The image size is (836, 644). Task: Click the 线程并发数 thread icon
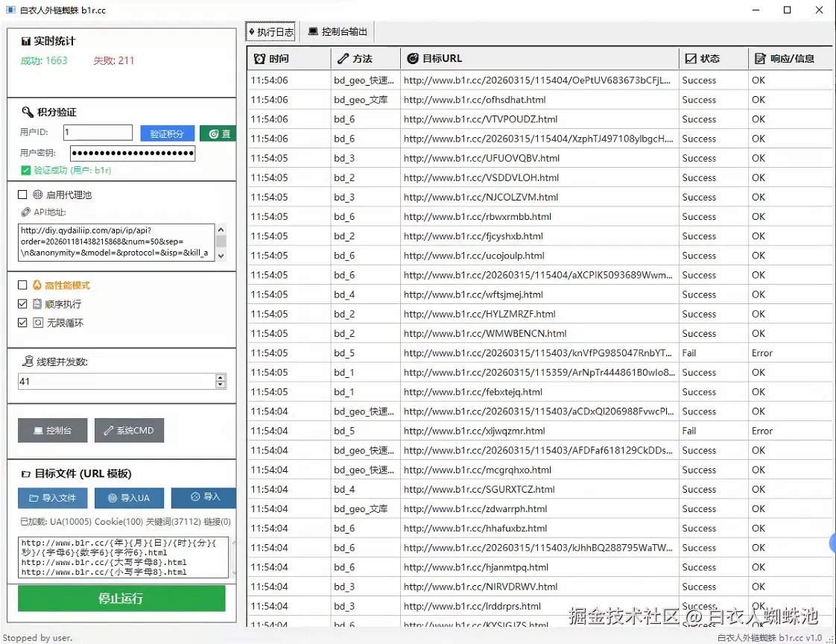tap(28, 362)
